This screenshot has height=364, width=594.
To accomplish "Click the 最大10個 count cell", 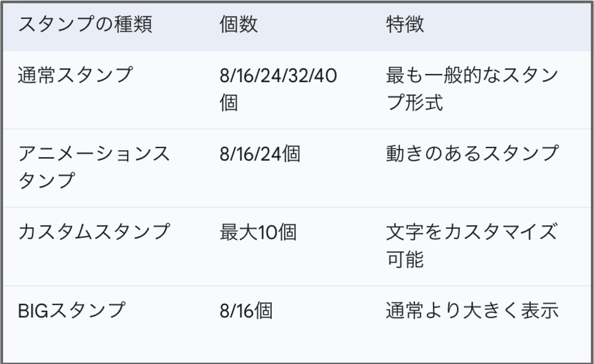I will tap(258, 232).
